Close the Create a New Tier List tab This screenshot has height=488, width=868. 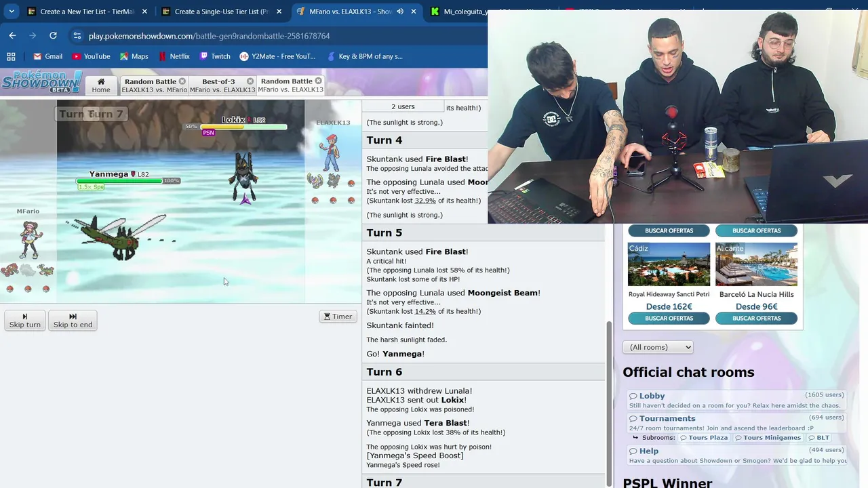click(144, 12)
